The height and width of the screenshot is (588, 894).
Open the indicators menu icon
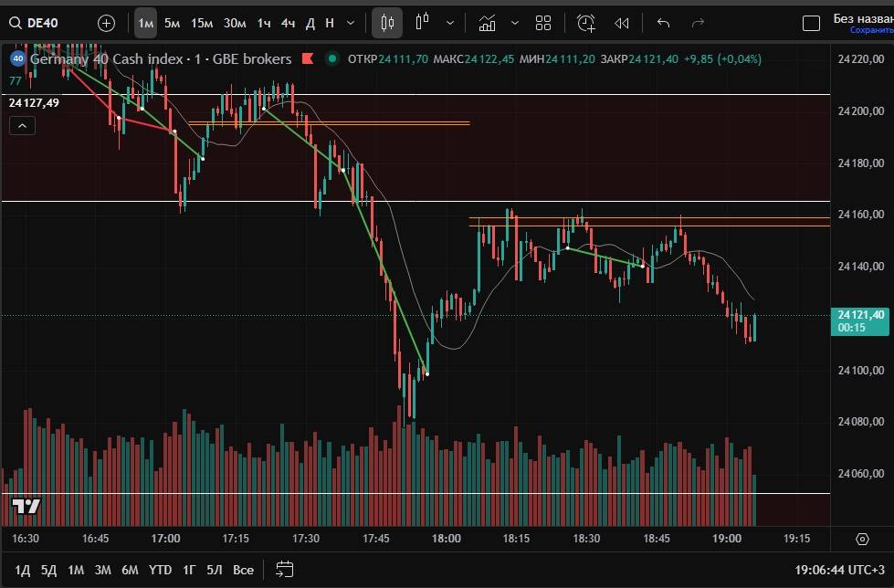point(488,23)
